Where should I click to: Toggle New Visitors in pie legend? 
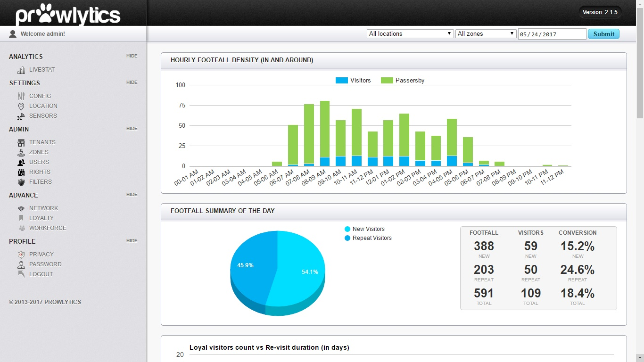[364, 229]
